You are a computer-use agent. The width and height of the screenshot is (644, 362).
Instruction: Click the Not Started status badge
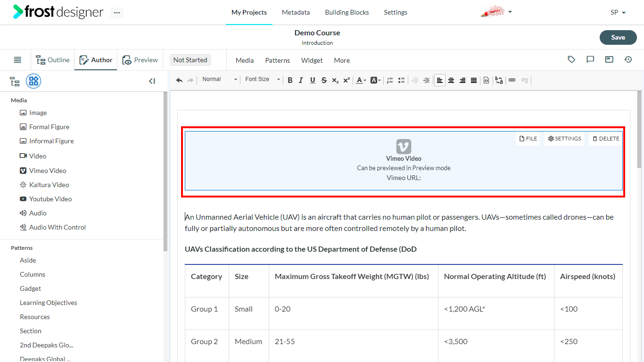[x=190, y=60]
